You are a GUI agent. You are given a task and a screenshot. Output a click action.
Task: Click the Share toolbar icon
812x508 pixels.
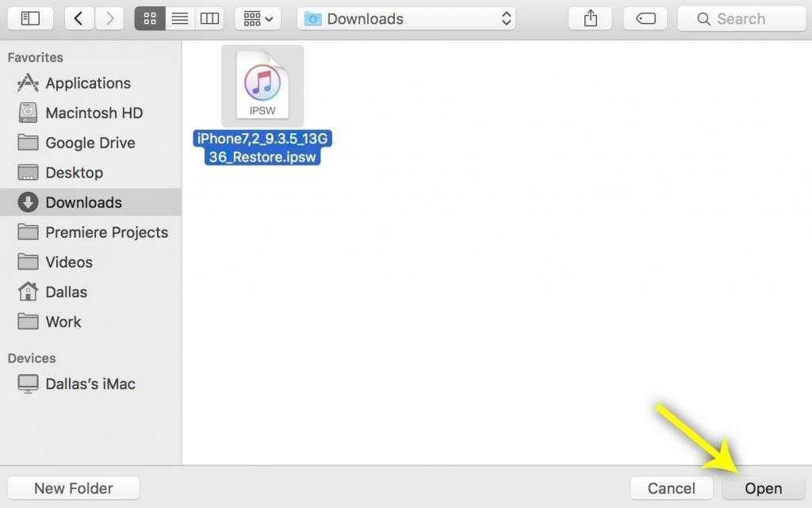pyautogui.click(x=590, y=19)
